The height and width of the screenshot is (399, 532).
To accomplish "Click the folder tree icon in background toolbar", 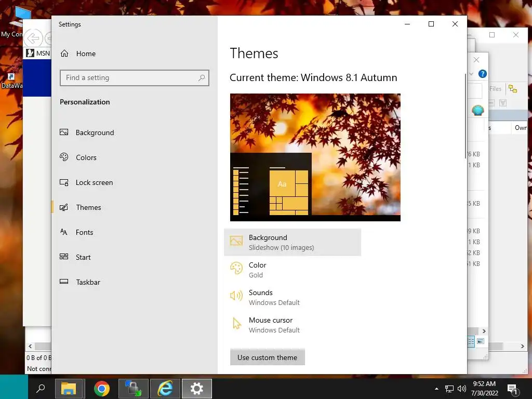I will click(513, 89).
